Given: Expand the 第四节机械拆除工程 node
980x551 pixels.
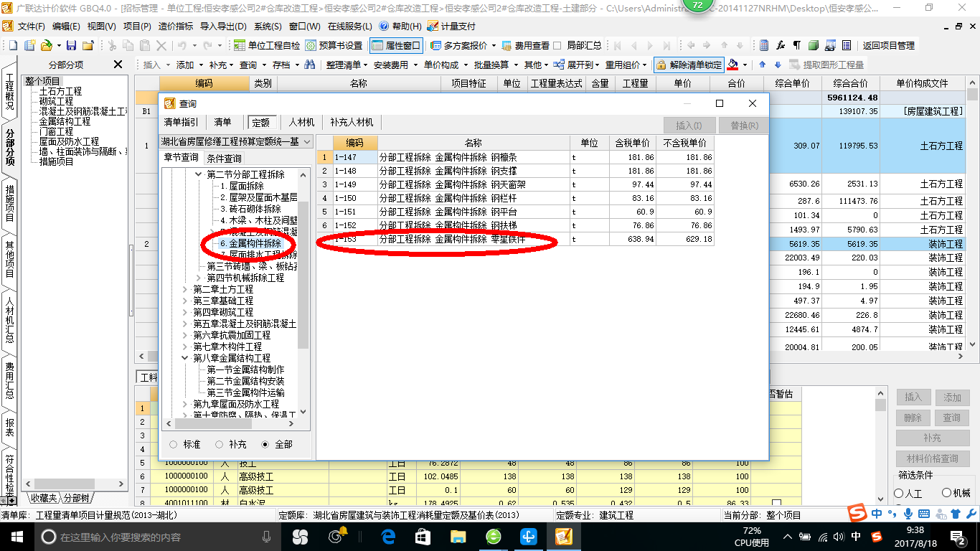Looking at the screenshot, I should pos(199,278).
